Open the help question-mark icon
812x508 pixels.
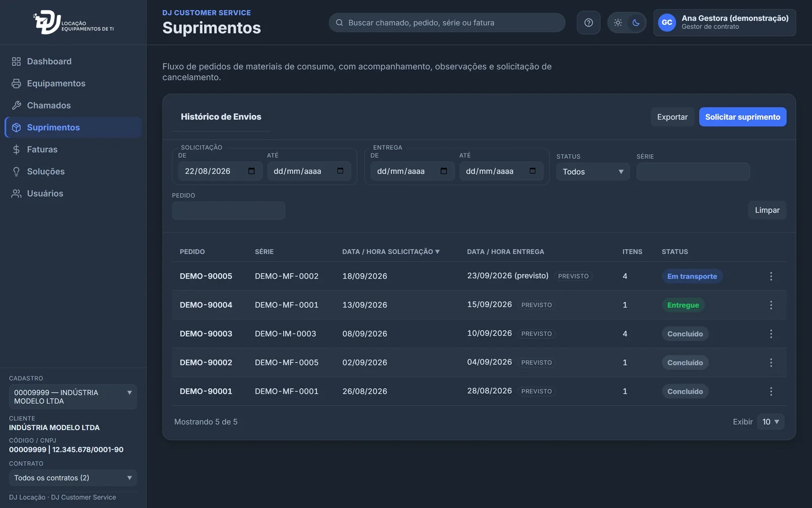(589, 22)
